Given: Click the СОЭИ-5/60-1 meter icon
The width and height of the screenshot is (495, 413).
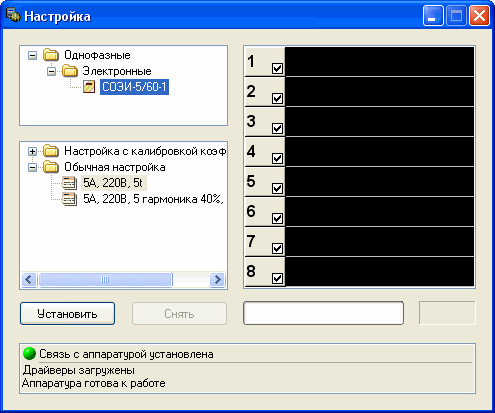Looking at the screenshot, I should click(89, 87).
